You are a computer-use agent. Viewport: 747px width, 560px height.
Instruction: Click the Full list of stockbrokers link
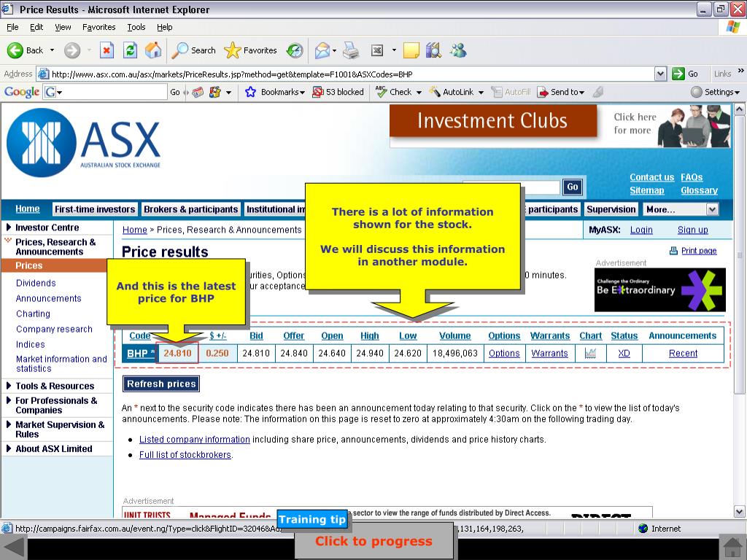tap(185, 455)
